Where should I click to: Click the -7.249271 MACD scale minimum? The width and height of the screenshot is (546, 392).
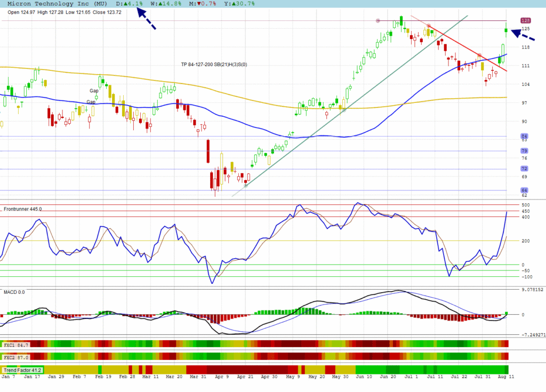click(533, 335)
